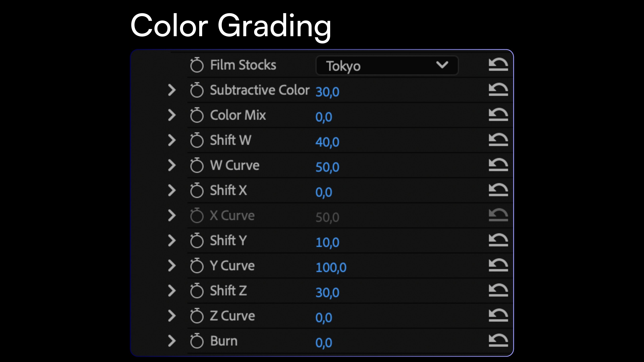Reset the Film Stocks parameter
The image size is (644, 362).
click(x=498, y=65)
